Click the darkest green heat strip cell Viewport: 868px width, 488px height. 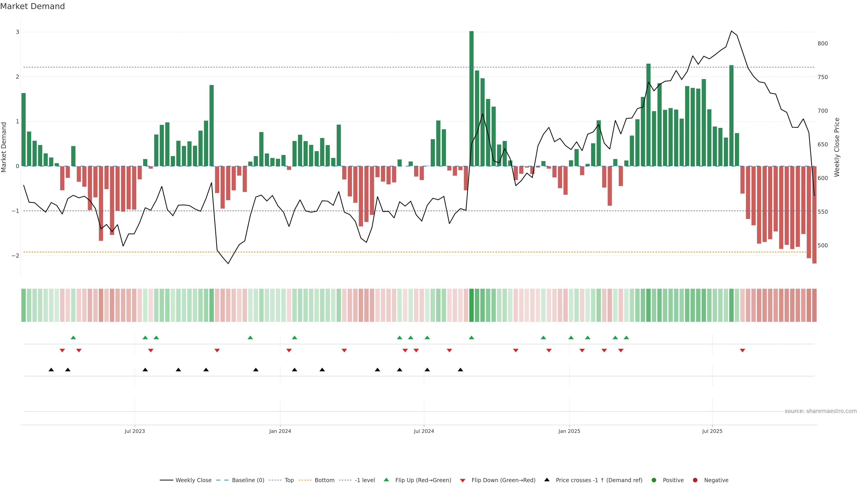(471, 305)
